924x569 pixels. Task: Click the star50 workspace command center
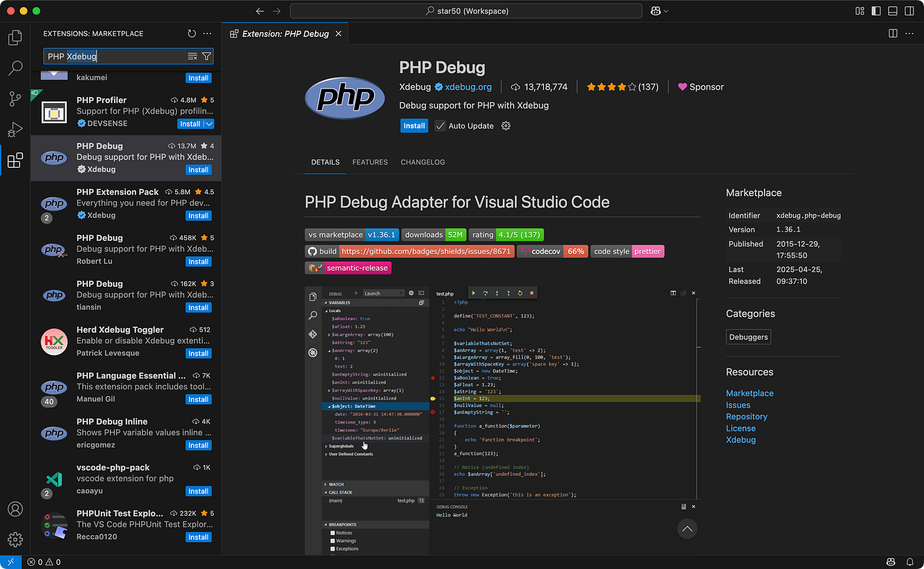tap(466, 11)
